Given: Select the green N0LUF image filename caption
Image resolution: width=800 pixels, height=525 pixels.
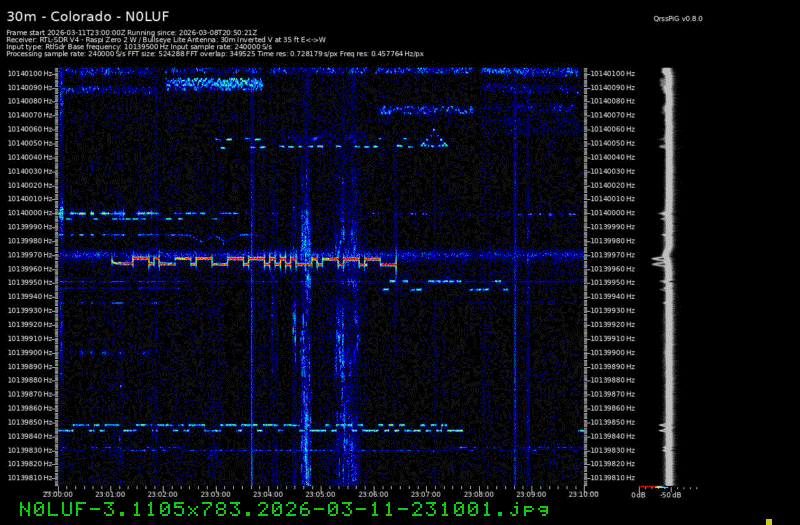Looking at the screenshot, I should (x=200, y=510).
